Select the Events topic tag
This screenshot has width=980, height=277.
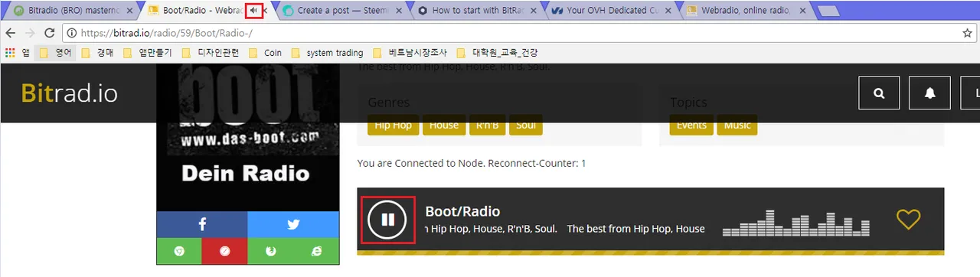[691, 125]
